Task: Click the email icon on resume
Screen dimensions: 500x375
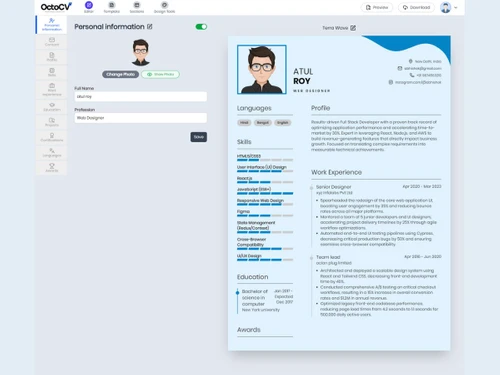Action: click(400, 68)
